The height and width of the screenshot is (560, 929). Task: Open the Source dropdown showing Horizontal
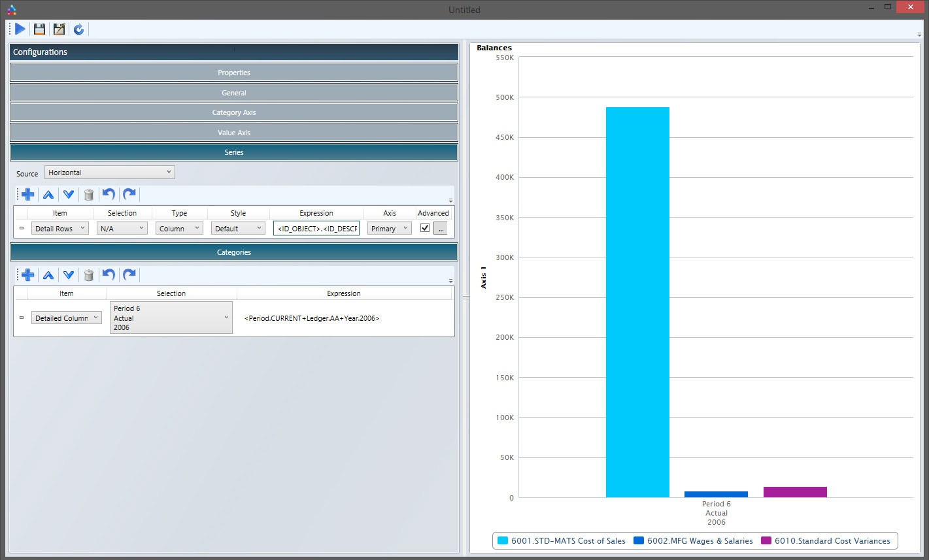tap(109, 173)
